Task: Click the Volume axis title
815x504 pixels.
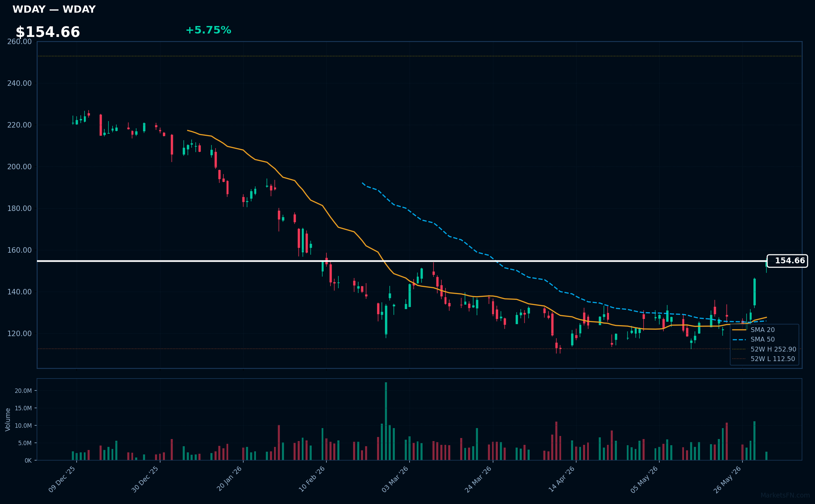Action: click(x=8, y=420)
